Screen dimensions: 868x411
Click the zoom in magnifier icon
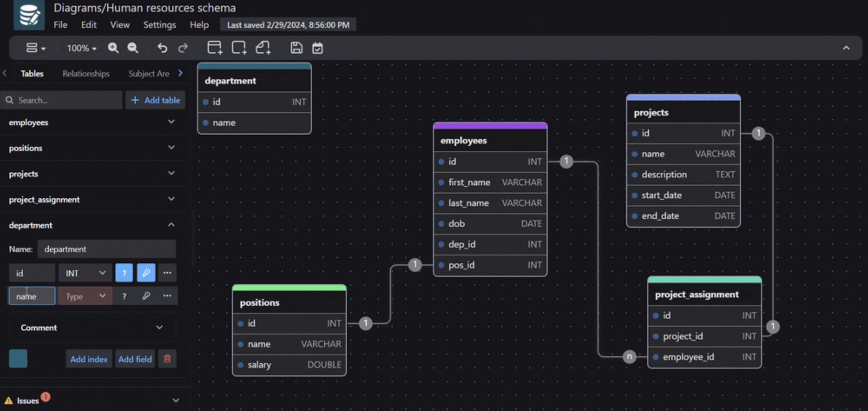click(113, 48)
